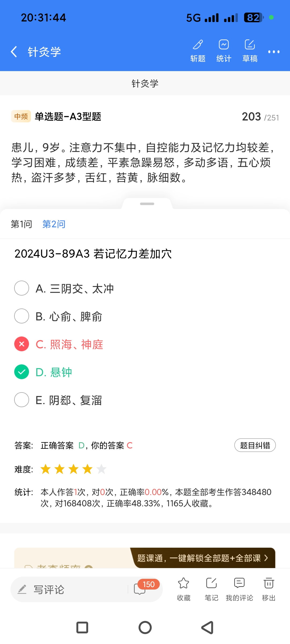290x644 pixels.
Task: Switch to 第2问 tab
Action: tap(54, 224)
